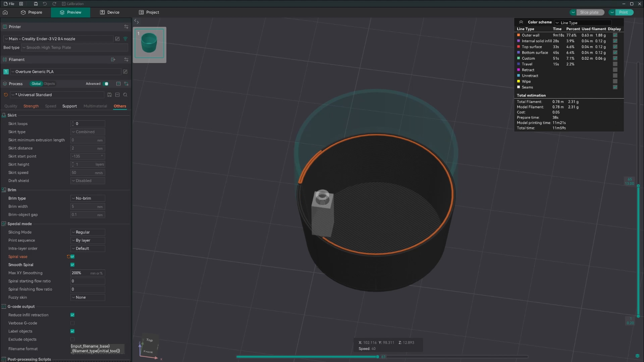Hide Outer wall lines in display

[x=615, y=35]
